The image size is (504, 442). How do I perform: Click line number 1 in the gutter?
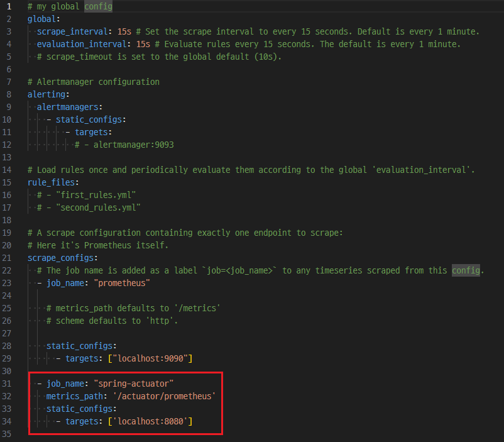tap(9, 6)
